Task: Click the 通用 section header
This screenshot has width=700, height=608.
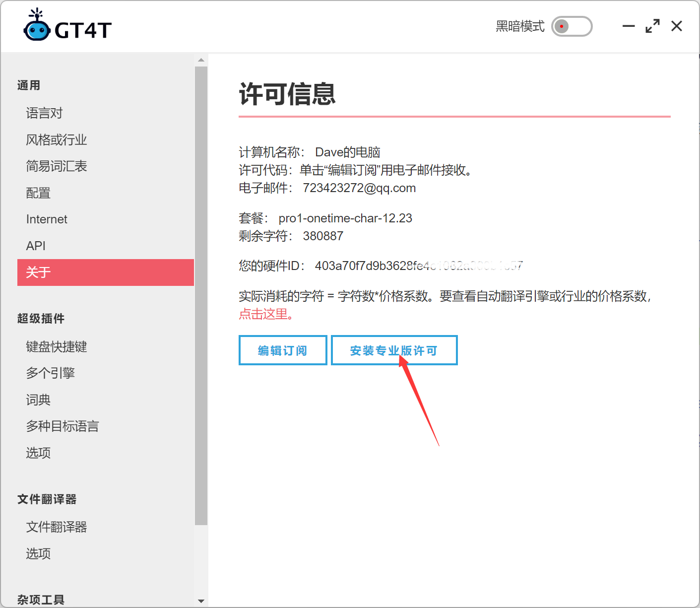Action: (x=29, y=85)
